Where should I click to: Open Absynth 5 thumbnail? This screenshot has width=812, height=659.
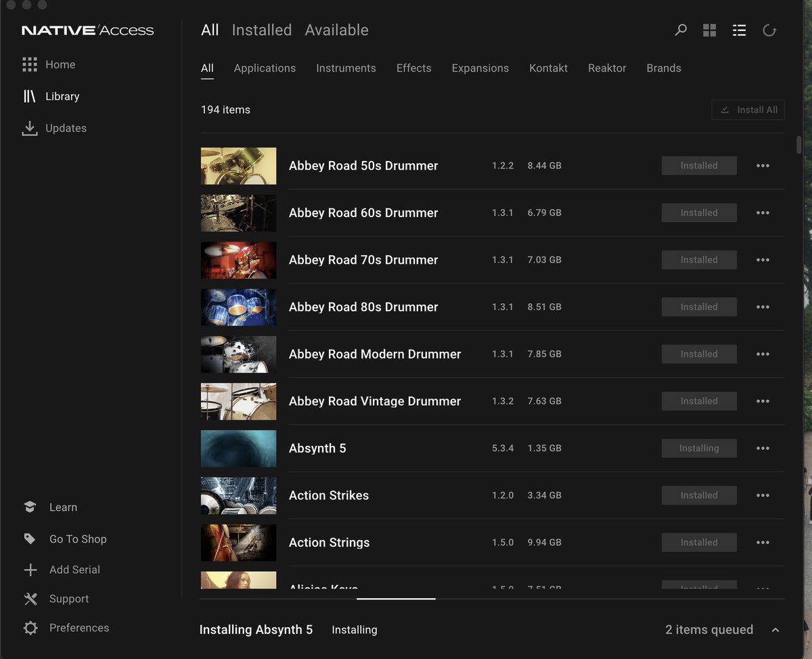tap(239, 449)
